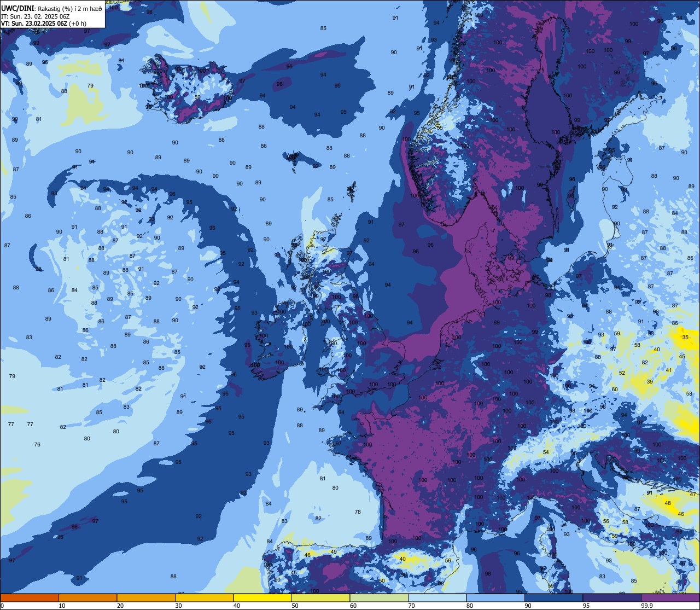
Task: Click the humidity value '35' in the yellow area
Action: 685,338
